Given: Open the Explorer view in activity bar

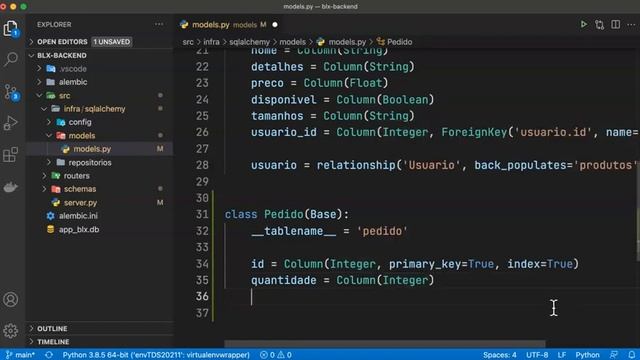Looking at the screenshot, I should (11, 29).
